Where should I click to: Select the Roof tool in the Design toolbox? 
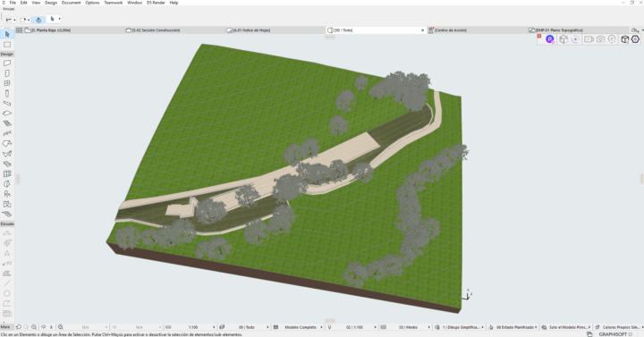pyautogui.click(x=7, y=144)
